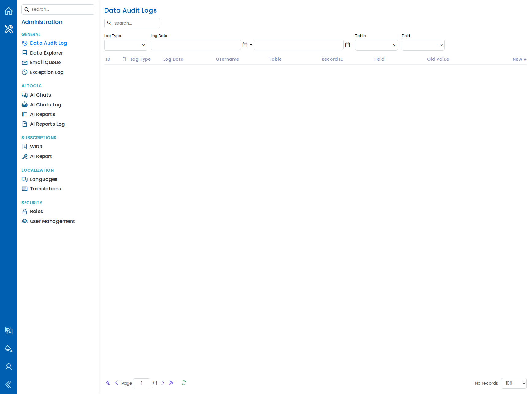Click the AI Chats Log robot icon

(x=25, y=105)
